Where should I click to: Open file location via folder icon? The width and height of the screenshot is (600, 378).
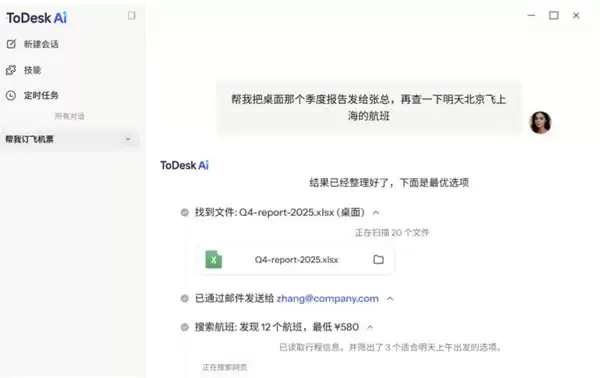[x=378, y=259]
